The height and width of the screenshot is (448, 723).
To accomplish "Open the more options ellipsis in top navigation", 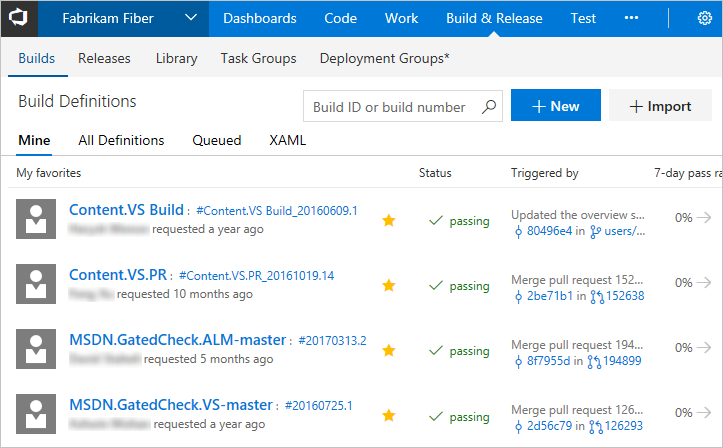I will (x=631, y=18).
